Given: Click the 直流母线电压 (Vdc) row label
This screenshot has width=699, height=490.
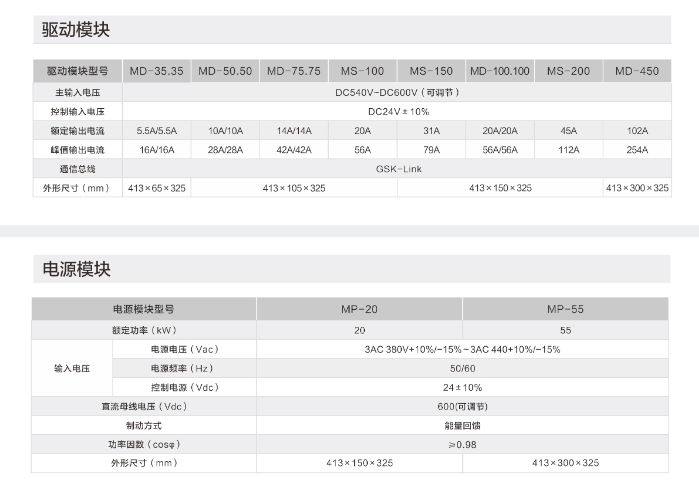Looking at the screenshot, I should pos(144,406).
